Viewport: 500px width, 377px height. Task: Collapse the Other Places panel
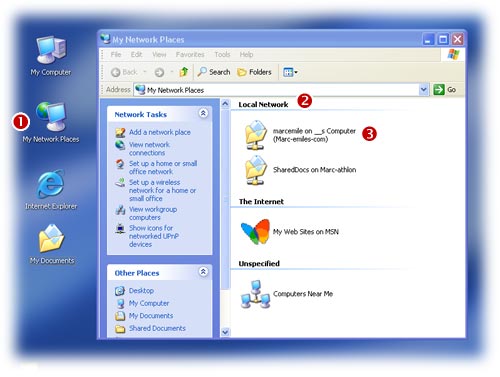tap(203, 272)
